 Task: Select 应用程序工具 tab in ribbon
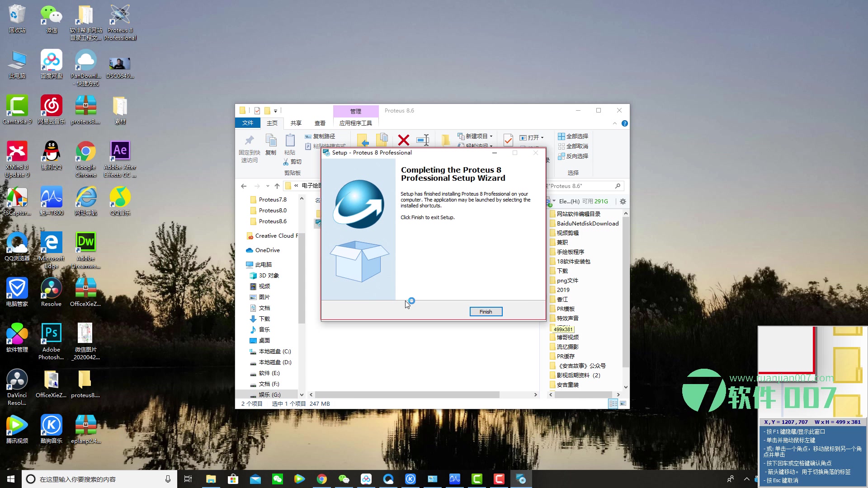click(355, 123)
